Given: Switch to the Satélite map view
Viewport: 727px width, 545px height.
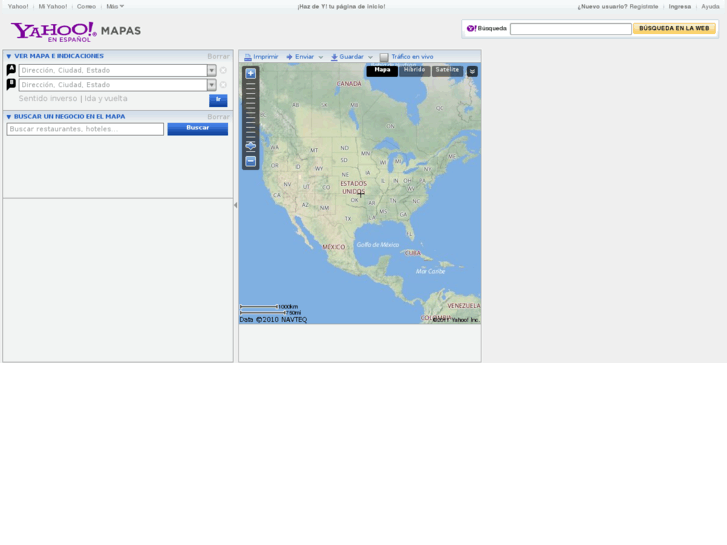Looking at the screenshot, I should (447, 71).
